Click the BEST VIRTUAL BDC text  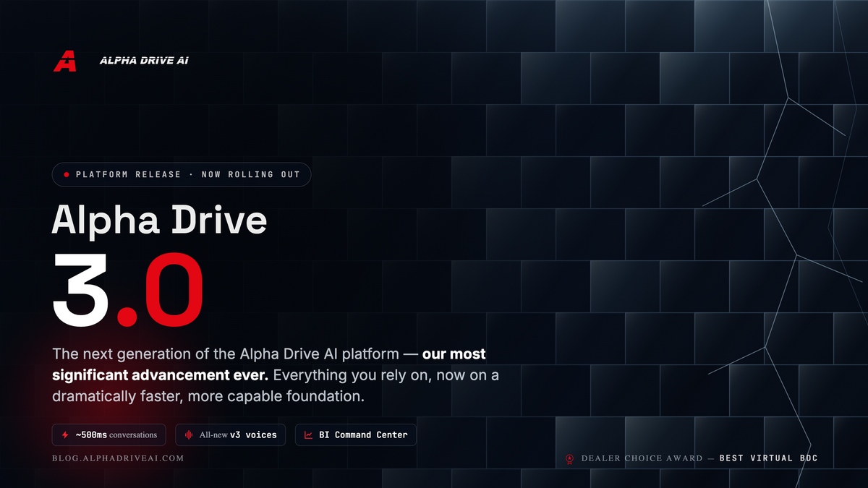tap(768, 458)
